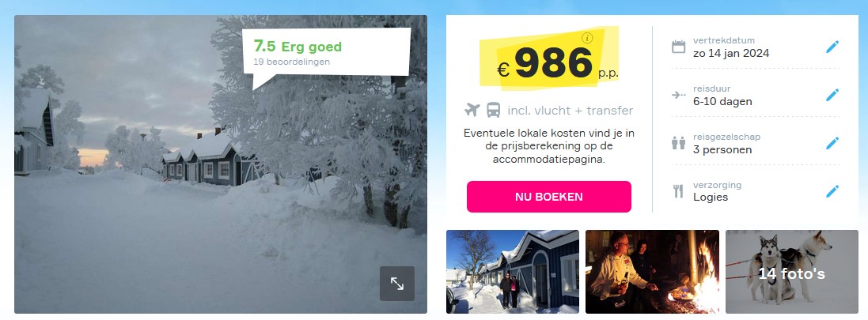
Task: Expand main photo to fullscreen
Action: pyautogui.click(x=397, y=284)
